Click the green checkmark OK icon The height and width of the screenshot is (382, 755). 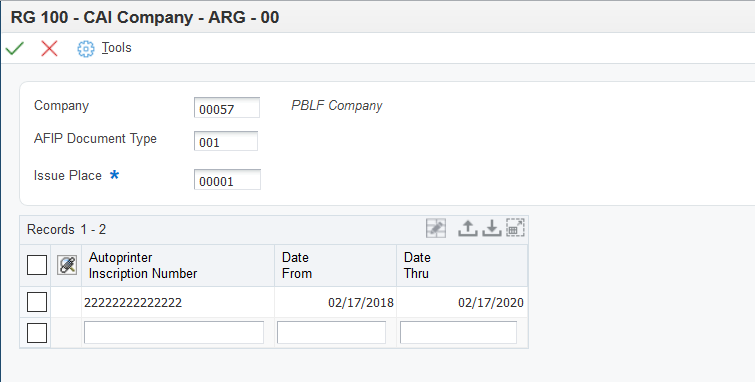pyautogui.click(x=15, y=48)
